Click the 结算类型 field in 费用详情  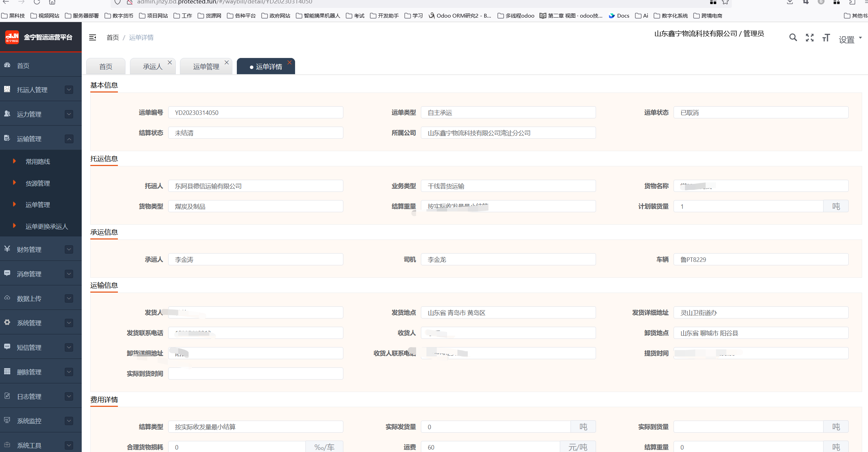(255, 427)
